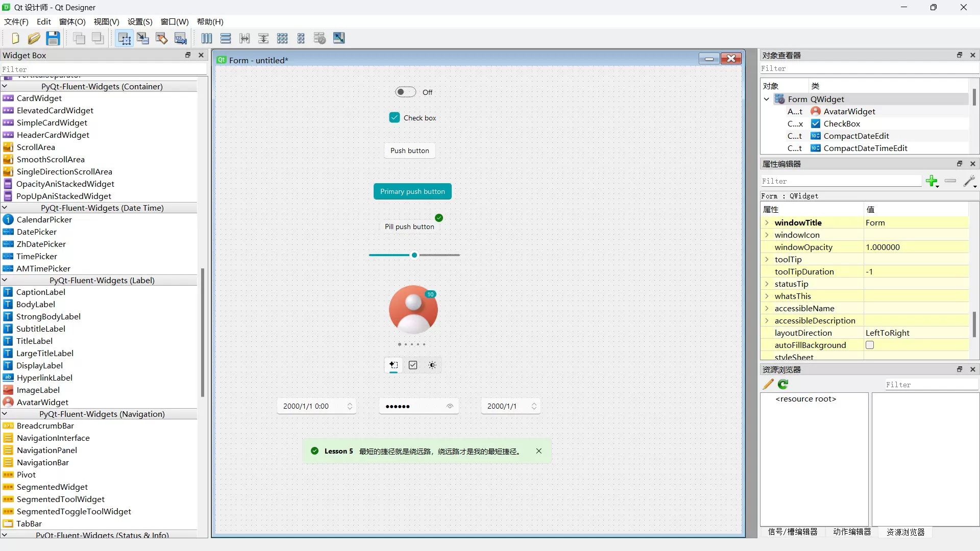This screenshot has width=980, height=551.
Task: Click the save file icon in toolbar
Action: (x=53, y=38)
